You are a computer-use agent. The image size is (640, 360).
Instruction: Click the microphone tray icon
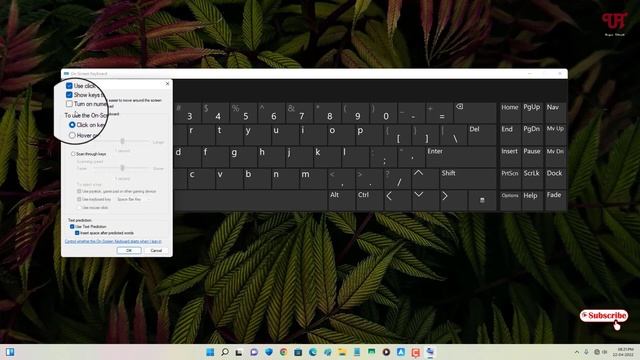click(586, 352)
